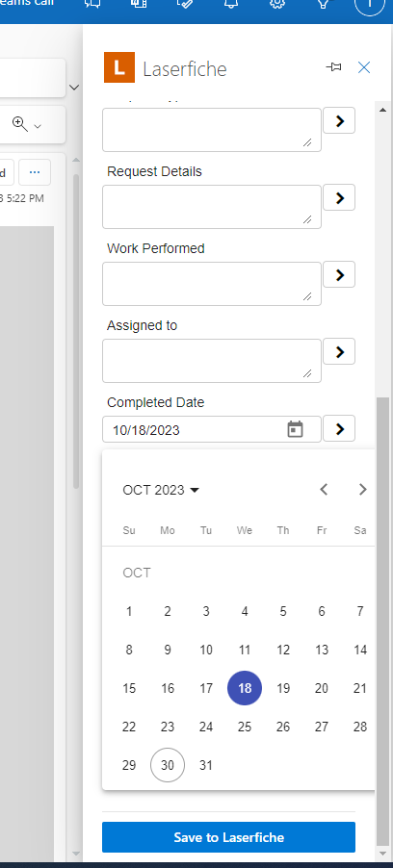Click the arrow button next to Request Details
The height and width of the screenshot is (868, 393).
[x=339, y=197]
